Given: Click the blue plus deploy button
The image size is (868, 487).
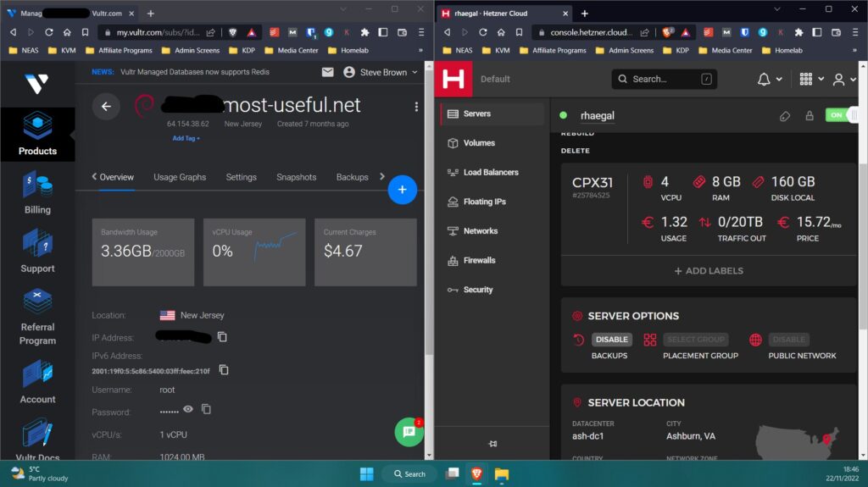Looking at the screenshot, I should (403, 190).
